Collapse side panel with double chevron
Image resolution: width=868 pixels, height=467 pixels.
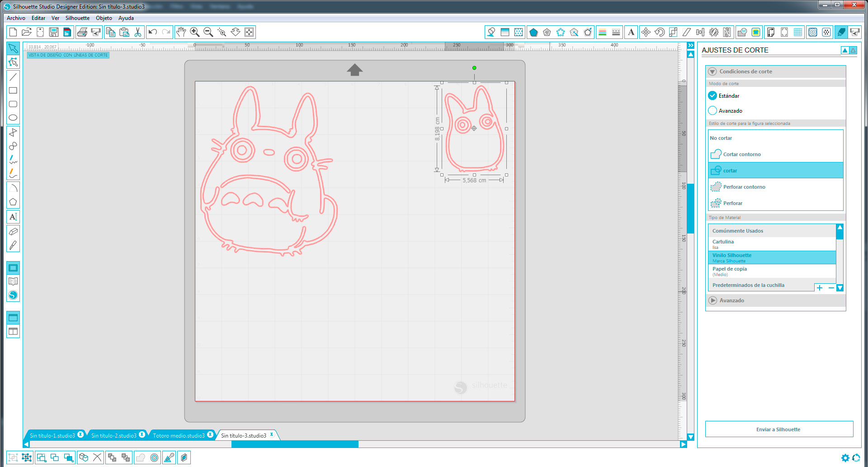click(x=690, y=46)
